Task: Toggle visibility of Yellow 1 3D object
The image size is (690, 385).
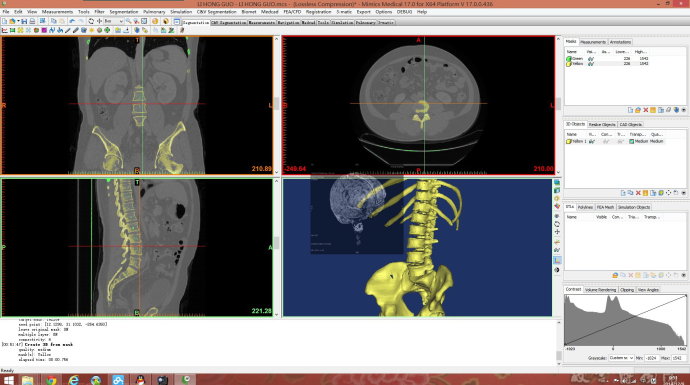Action: coord(592,141)
